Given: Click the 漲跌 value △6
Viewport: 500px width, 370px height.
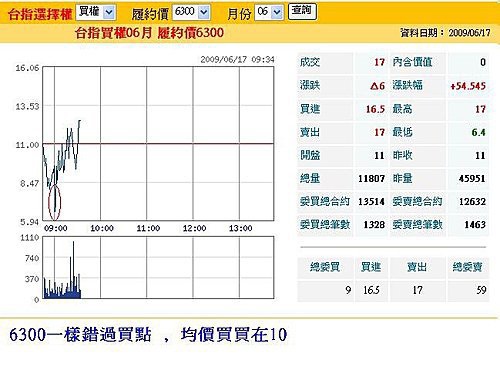Looking at the screenshot, I should (377, 86).
